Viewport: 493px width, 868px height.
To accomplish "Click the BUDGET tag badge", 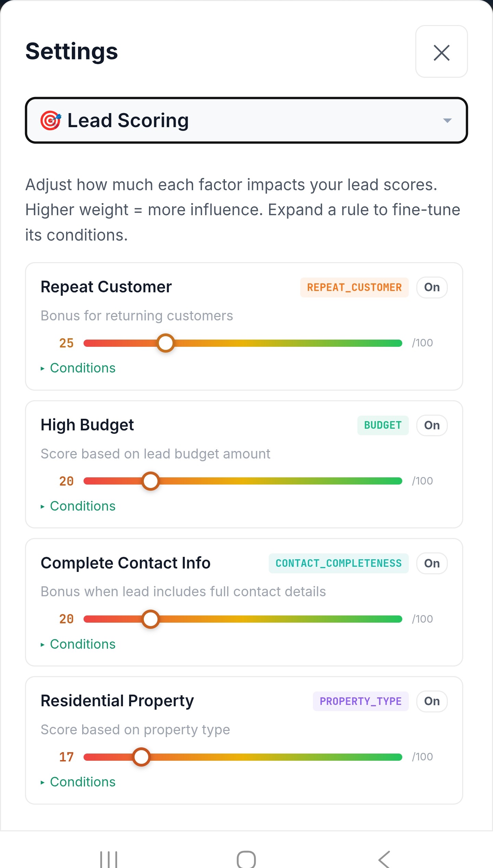I will (383, 425).
